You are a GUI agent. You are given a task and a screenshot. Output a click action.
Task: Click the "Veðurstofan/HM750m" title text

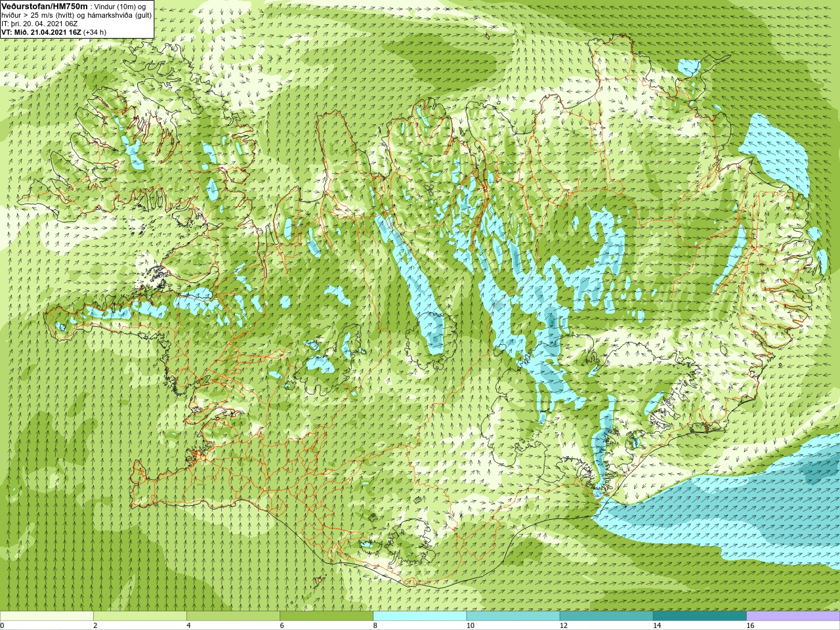[x=45, y=6]
